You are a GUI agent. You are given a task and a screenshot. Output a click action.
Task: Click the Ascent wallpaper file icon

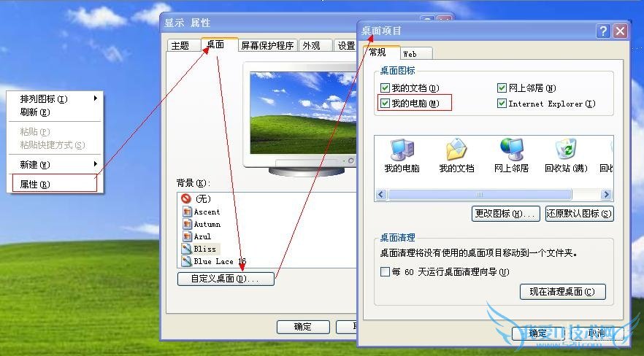(187, 212)
